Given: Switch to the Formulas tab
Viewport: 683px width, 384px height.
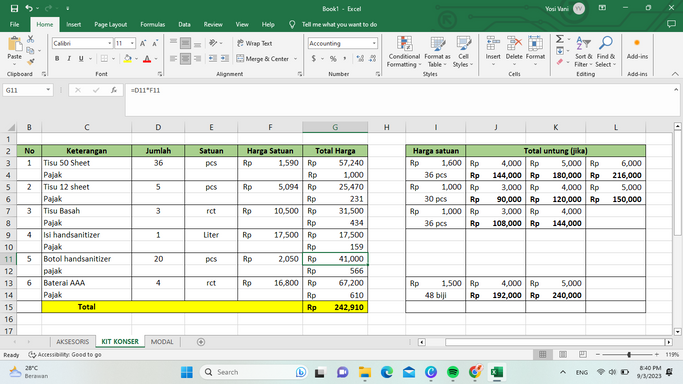Looking at the screenshot, I should coord(152,24).
